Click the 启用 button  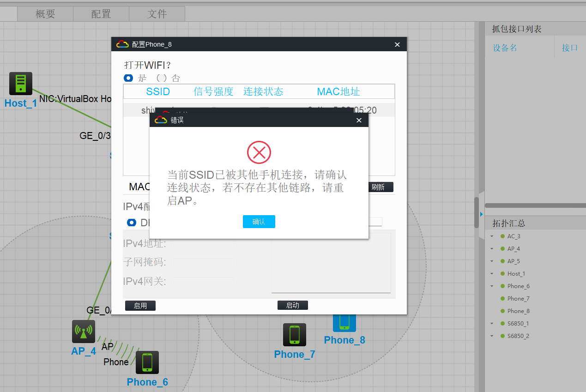[140, 306]
